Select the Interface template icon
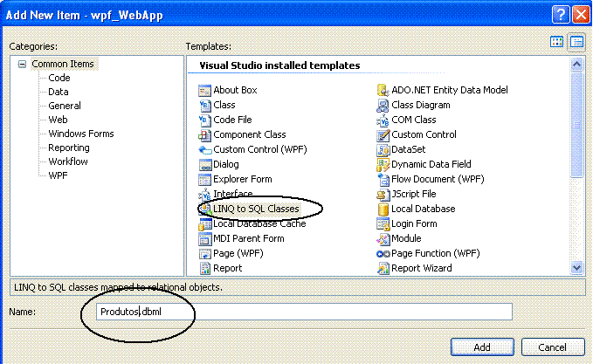 [204, 195]
